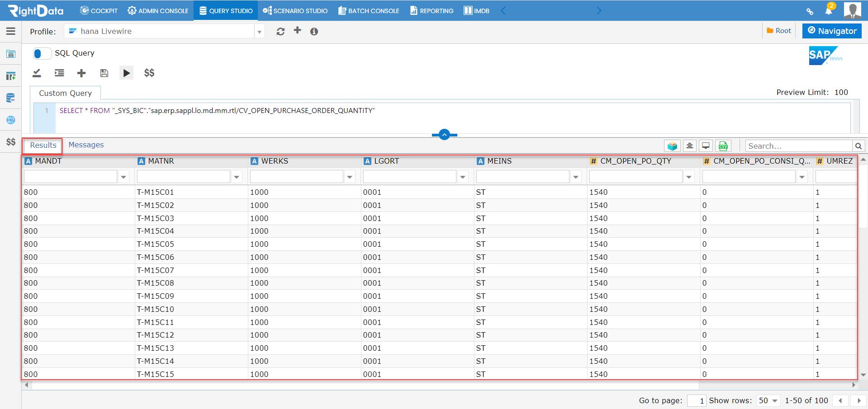Run the query with the play icon
The width and height of the screenshot is (868, 409).
126,73
